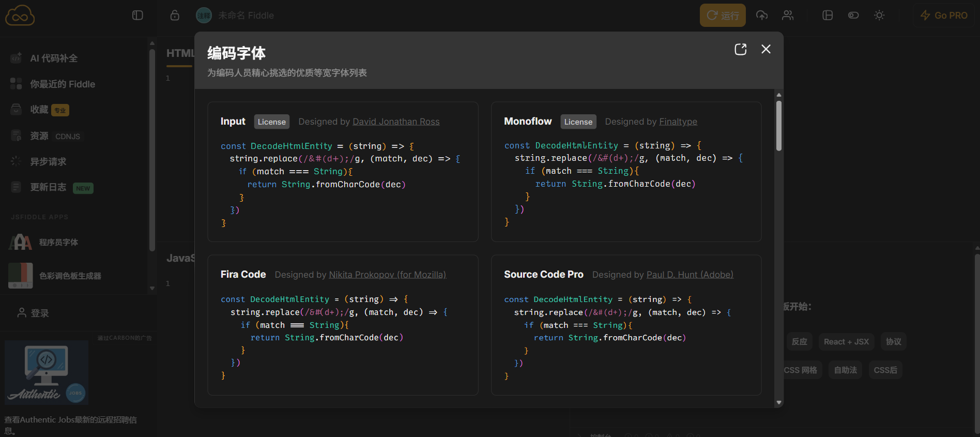This screenshot has width=980, height=437.
Task: Click the NEW badge beside 更新日志
Action: coord(83,188)
